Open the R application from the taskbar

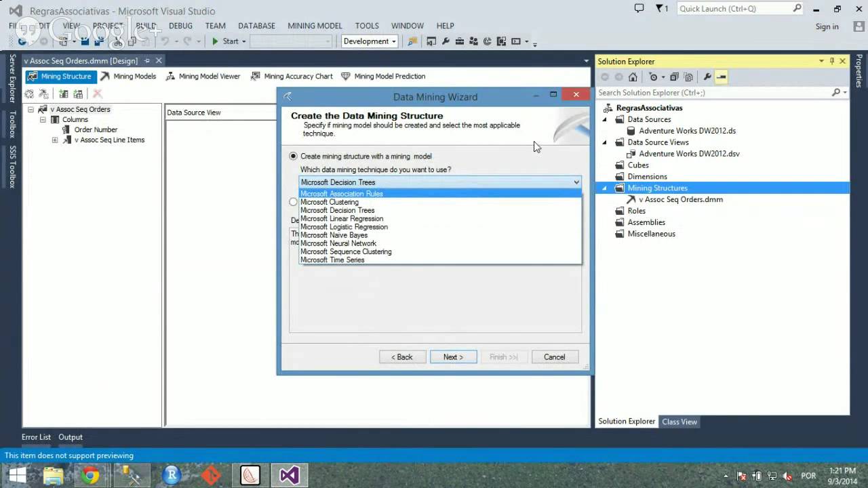[x=172, y=476]
